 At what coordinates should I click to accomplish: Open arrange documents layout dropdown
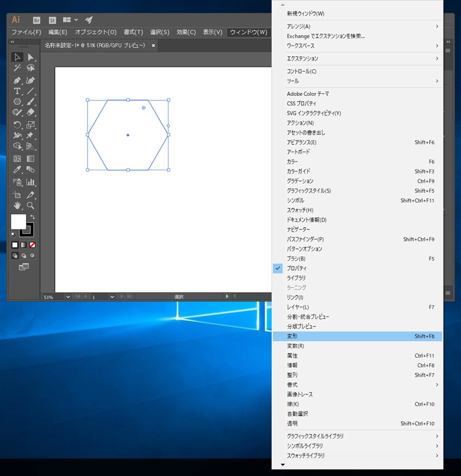click(70, 20)
